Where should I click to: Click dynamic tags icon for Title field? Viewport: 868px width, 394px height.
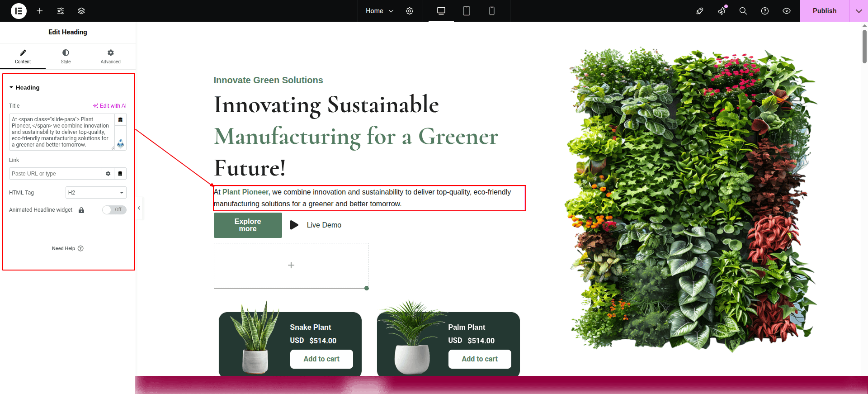pyautogui.click(x=120, y=120)
